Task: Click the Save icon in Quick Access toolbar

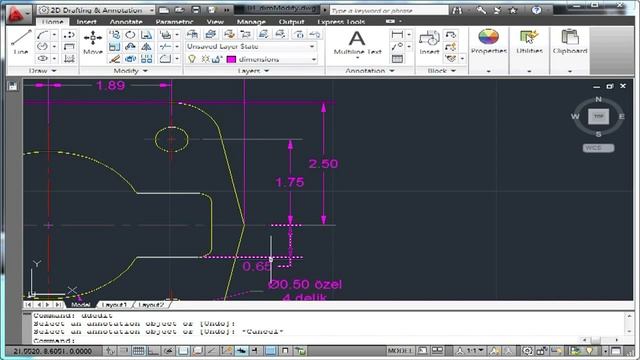Action: (x=196, y=10)
